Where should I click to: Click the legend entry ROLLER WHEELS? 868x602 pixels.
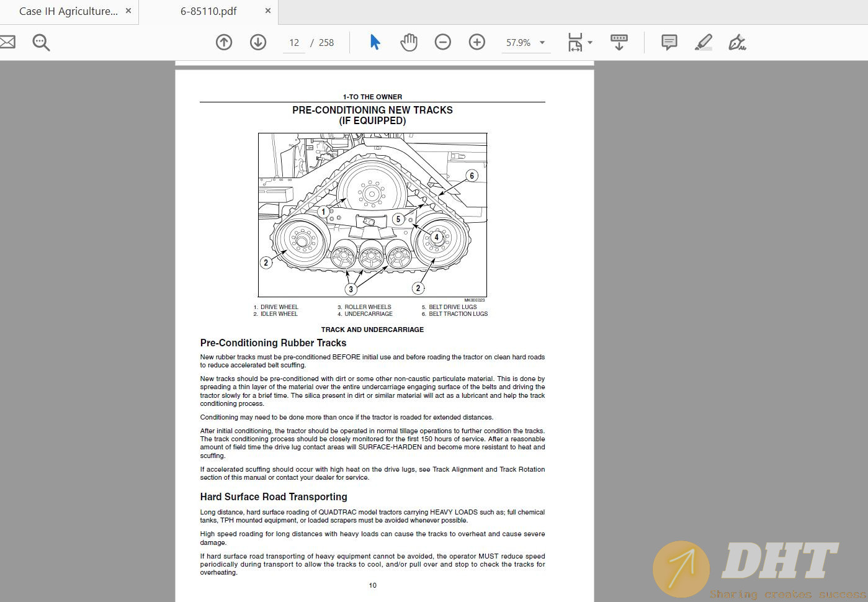368,307
